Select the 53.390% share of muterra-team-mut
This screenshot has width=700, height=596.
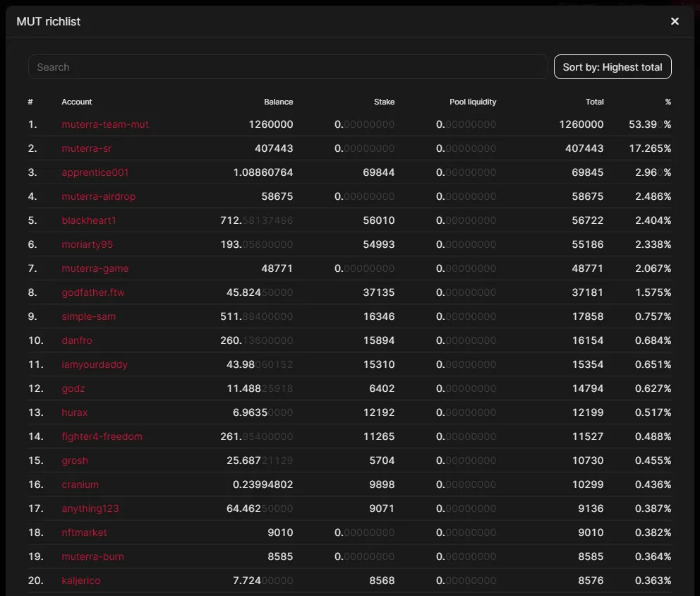(x=650, y=124)
